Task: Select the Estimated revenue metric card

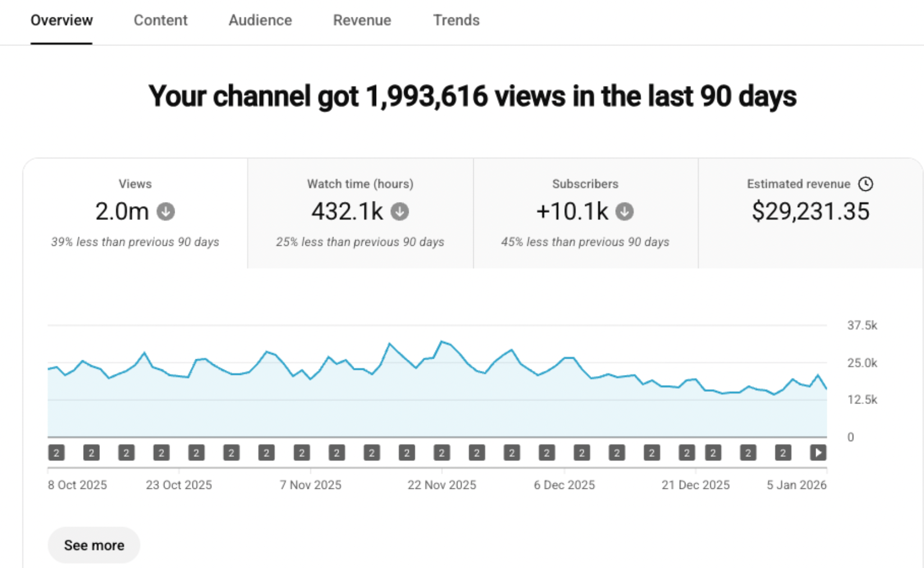Action: pos(811,213)
